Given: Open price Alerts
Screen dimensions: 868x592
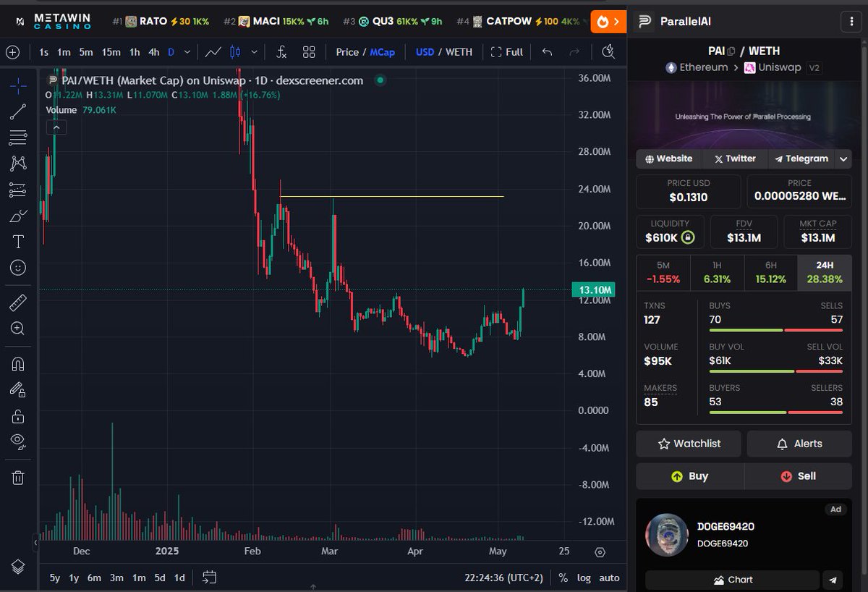Looking at the screenshot, I should click(799, 444).
